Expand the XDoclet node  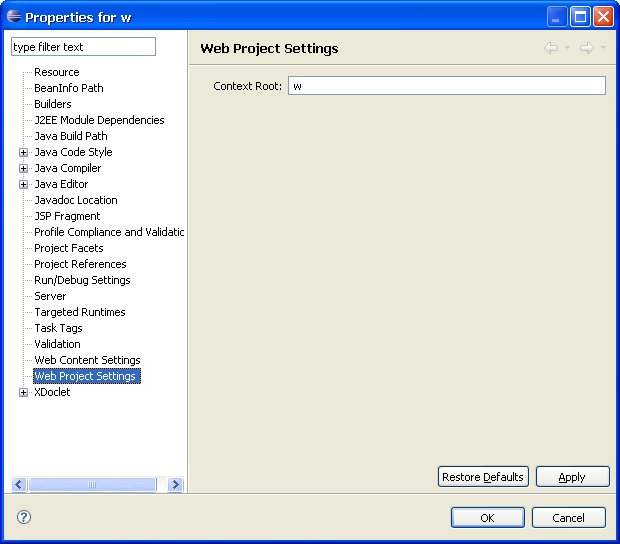coord(23,392)
